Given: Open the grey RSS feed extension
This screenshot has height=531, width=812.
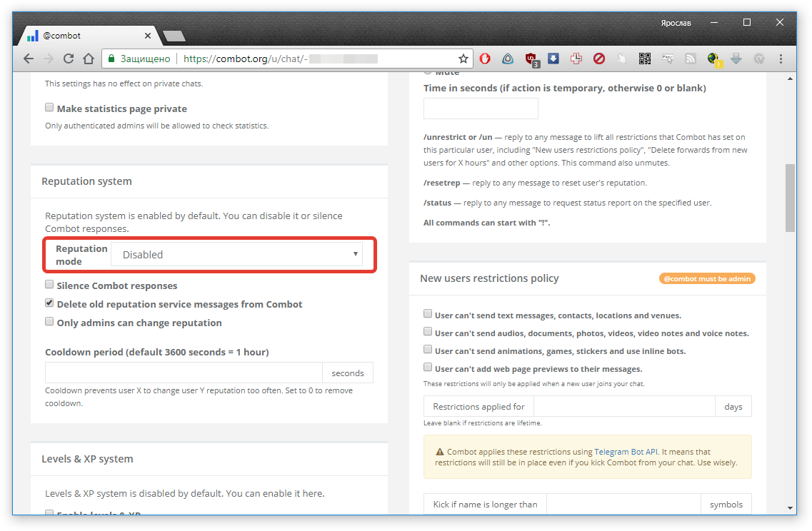Looking at the screenshot, I should [x=691, y=59].
